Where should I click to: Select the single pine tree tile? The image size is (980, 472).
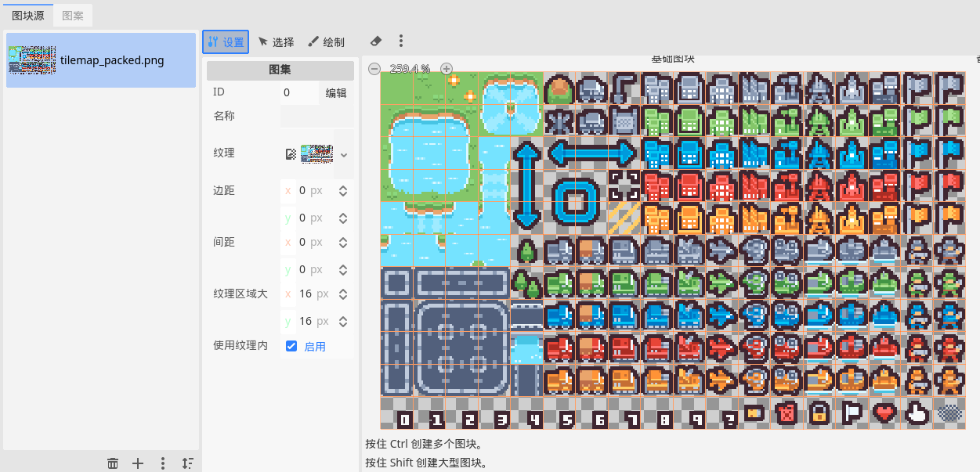click(x=526, y=250)
